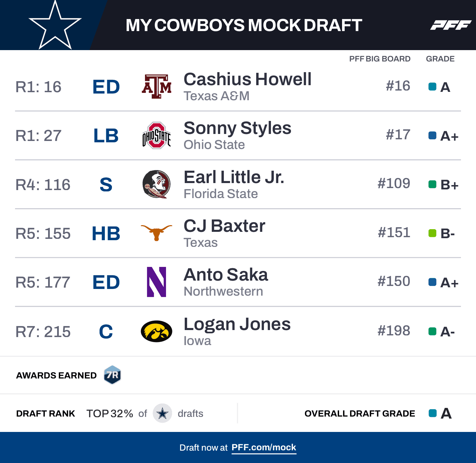The image size is (476, 463).
Task: Click the 7R award badge
Action: [112, 375]
